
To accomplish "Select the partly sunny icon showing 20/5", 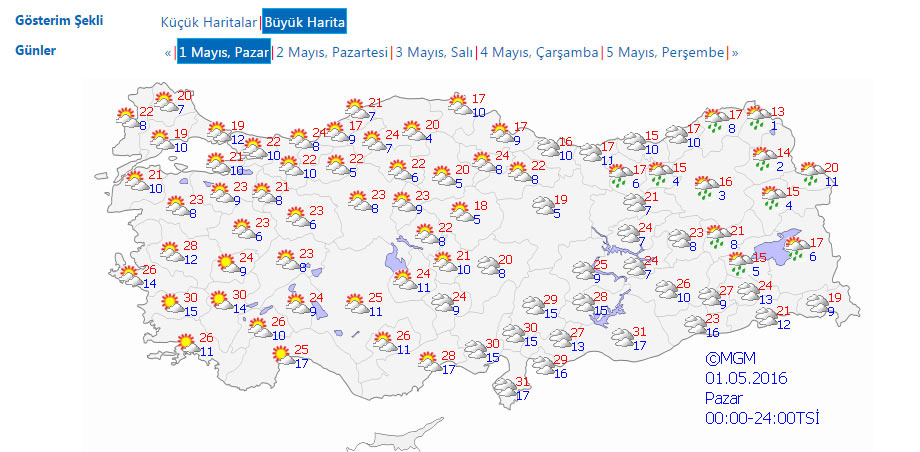I will [x=444, y=176].
